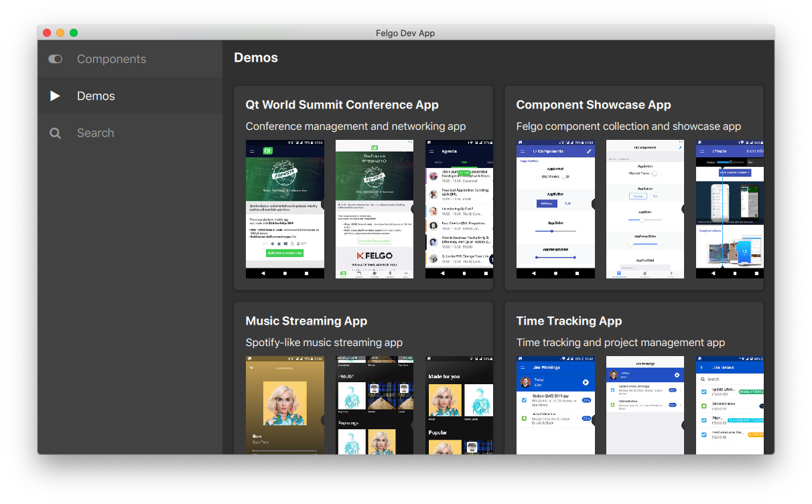Launch the Music Streaming App demo
The height and width of the screenshot is (504, 812).
coord(306,321)
